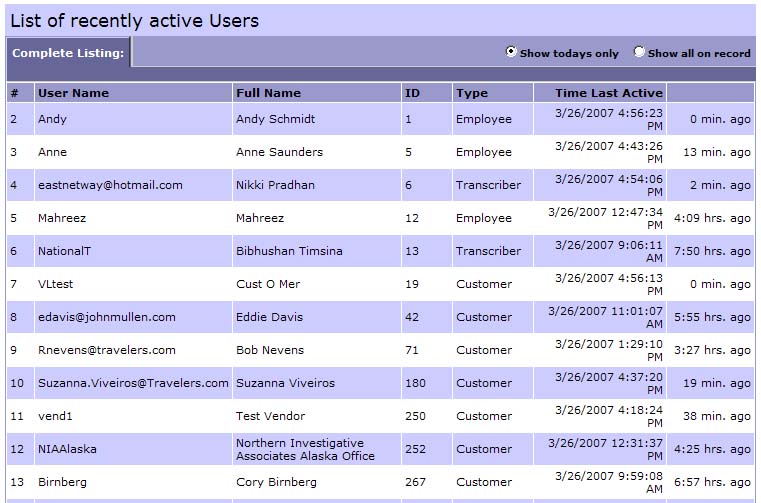Click full name Cory Birnberg
Screen dimensions: 761x503
pos(276,482)
